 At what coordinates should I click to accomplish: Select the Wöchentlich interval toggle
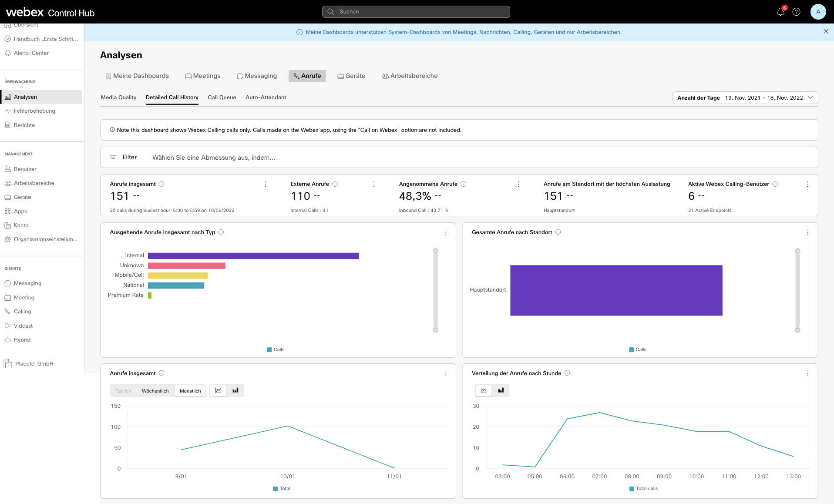[155, 391]
